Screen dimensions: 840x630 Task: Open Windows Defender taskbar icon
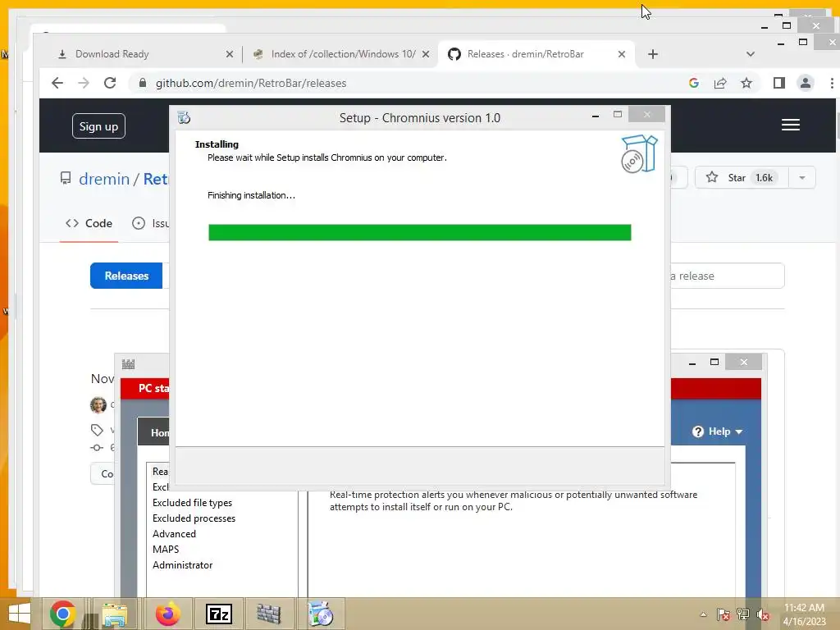[x=268, y=614]
